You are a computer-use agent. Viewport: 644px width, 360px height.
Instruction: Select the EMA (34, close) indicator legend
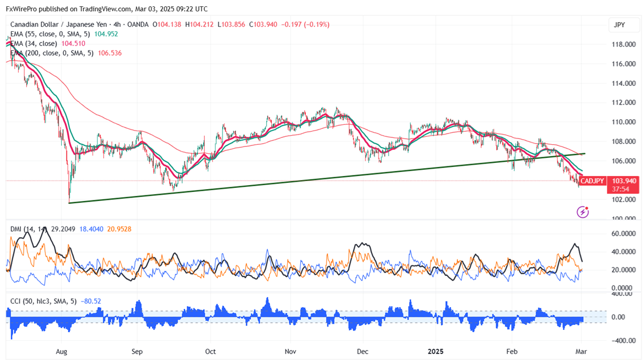[33, 44]
